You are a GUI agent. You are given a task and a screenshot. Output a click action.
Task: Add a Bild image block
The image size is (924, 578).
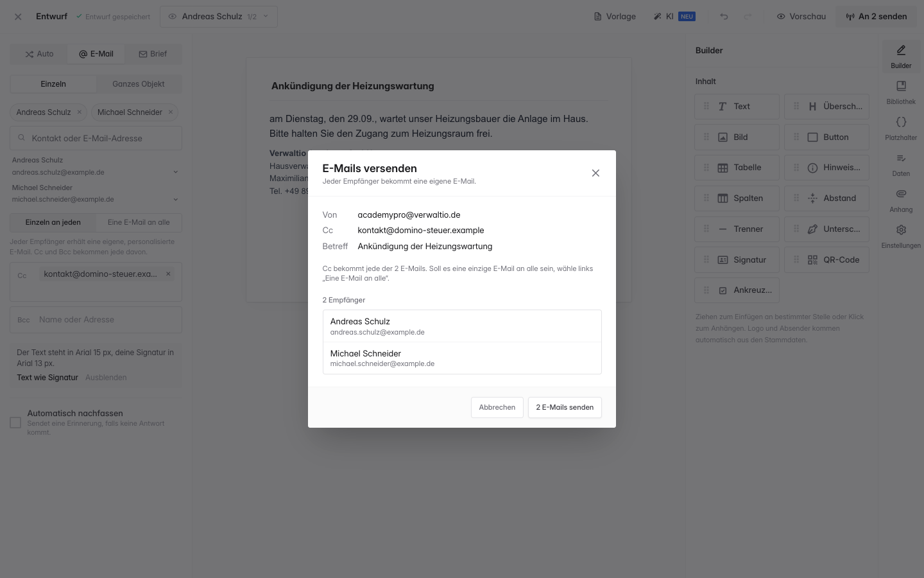tap(737, 137)
